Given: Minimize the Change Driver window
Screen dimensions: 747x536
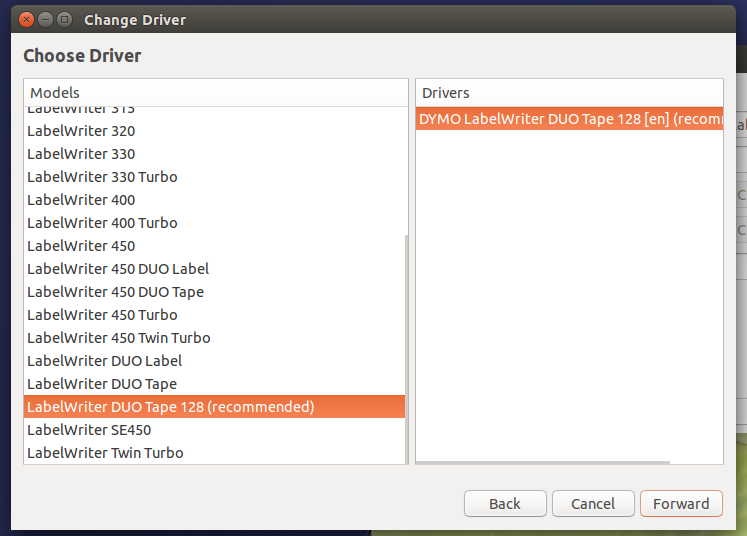Looking at the screenshot, I should 45,20.
